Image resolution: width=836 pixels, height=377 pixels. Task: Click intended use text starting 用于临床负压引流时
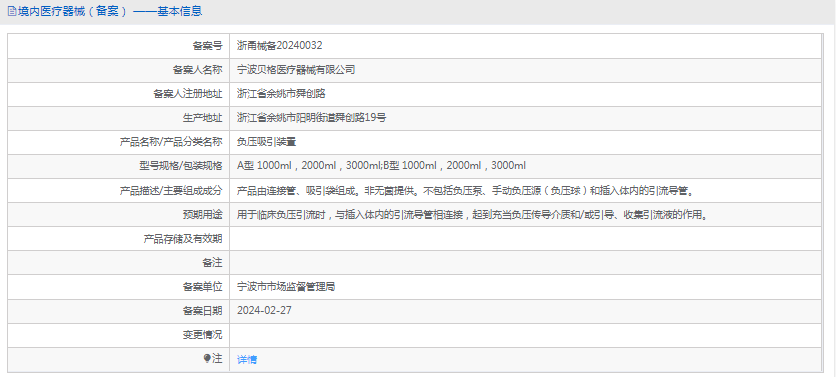[x=472, y=215]
